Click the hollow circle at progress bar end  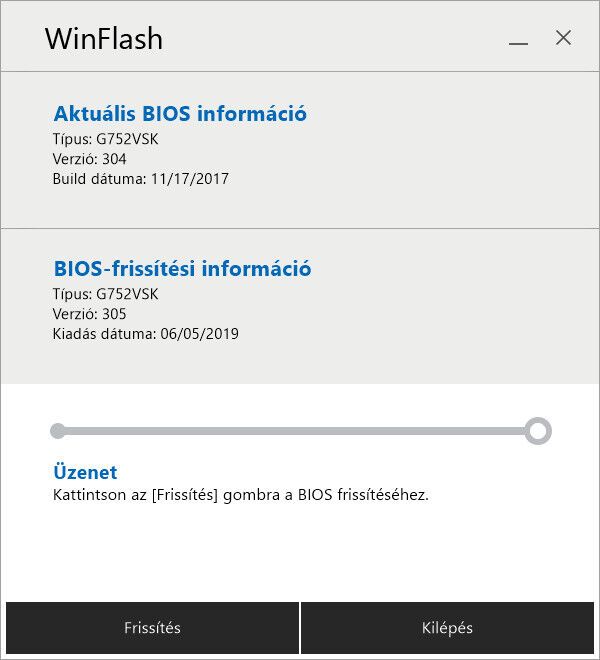click(538, 431)
